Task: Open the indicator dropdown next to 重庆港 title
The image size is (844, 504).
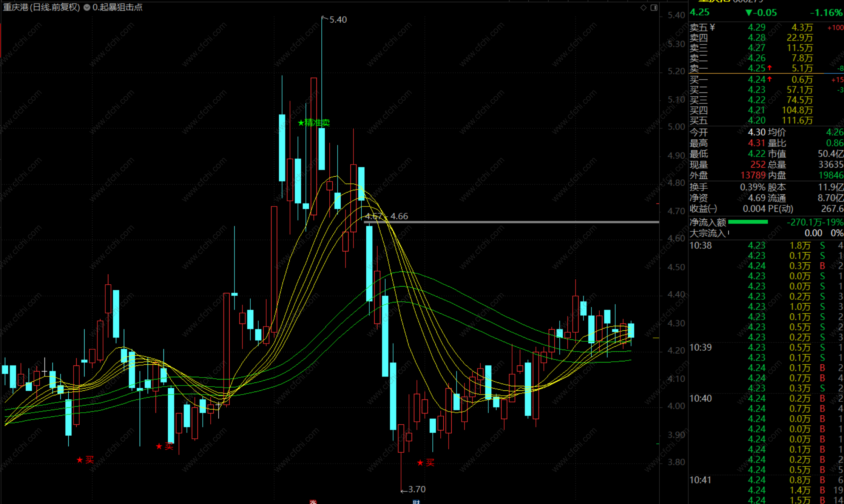Action: (x=87, y=7)
